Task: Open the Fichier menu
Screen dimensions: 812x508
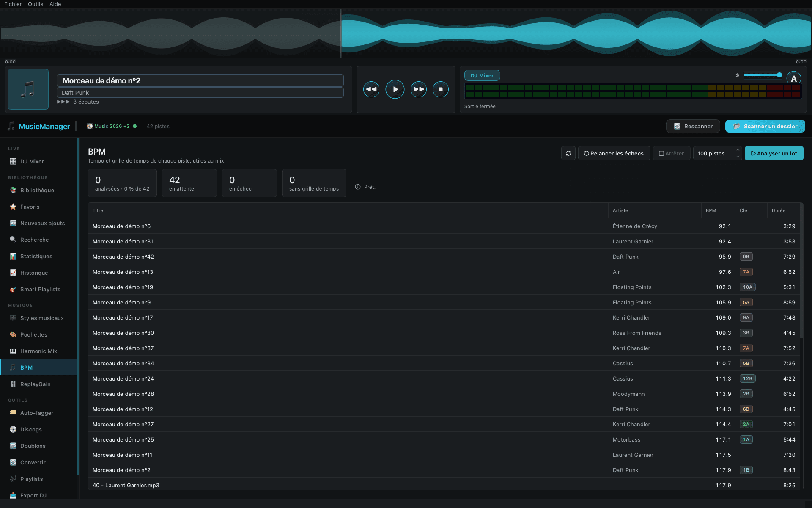Action: tap(13, 4)
